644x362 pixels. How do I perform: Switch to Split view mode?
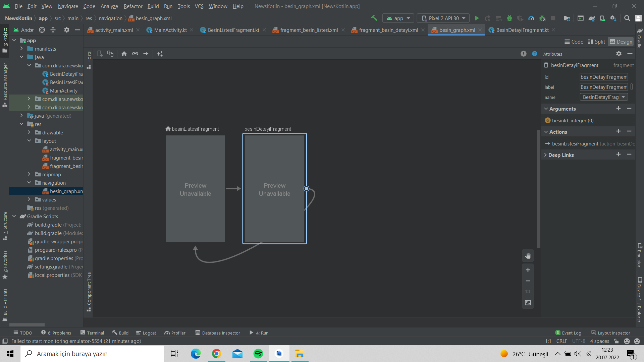[x=596, y=42]
